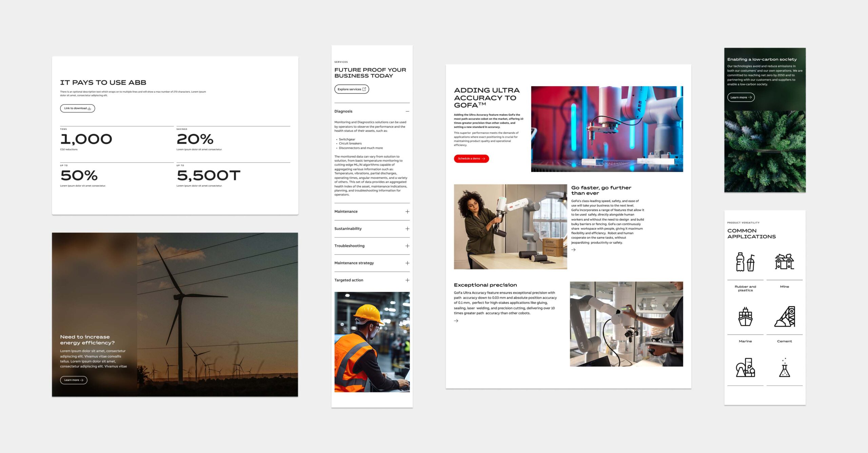The height and width of the screenshot is (453, 868).
Task: Click the robot arm hero image
Action: [607, 129]
